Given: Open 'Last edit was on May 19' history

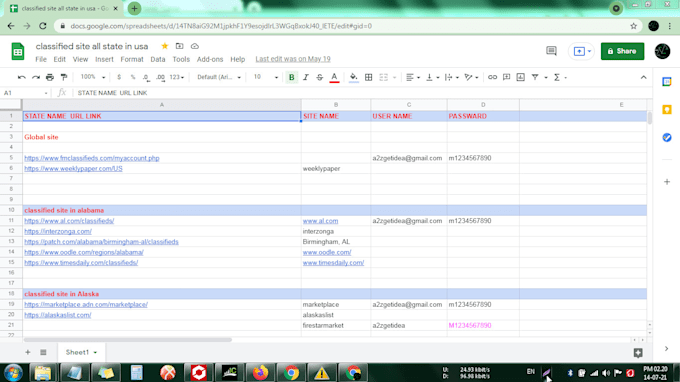Looking at the screenshot, I should pos(293,59).
